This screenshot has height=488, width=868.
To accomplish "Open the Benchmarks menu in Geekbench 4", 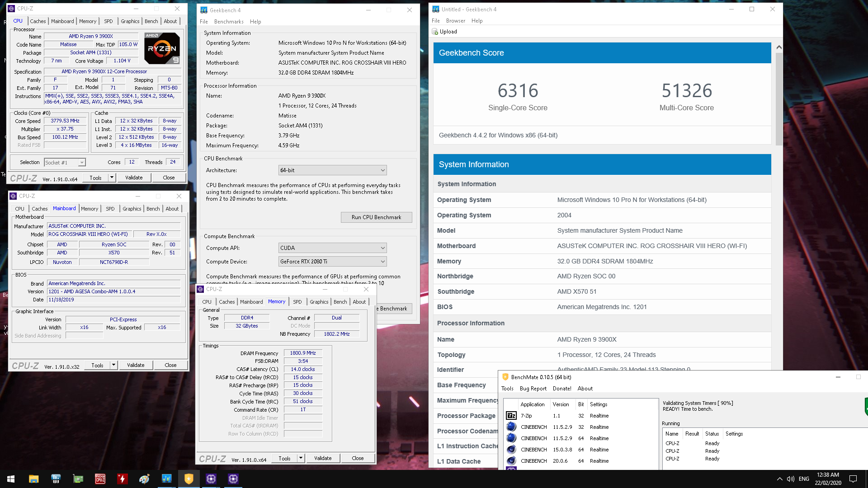I will pos(229,22).
